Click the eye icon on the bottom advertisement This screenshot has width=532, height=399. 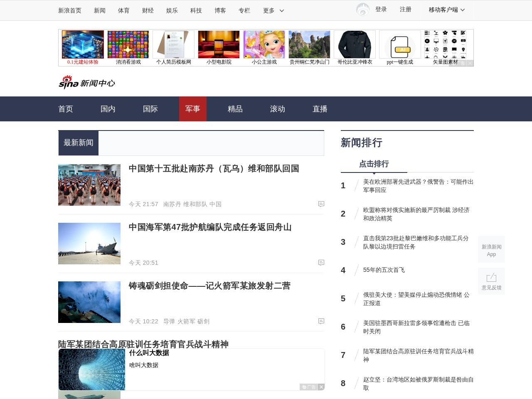(x=304, y=387)
